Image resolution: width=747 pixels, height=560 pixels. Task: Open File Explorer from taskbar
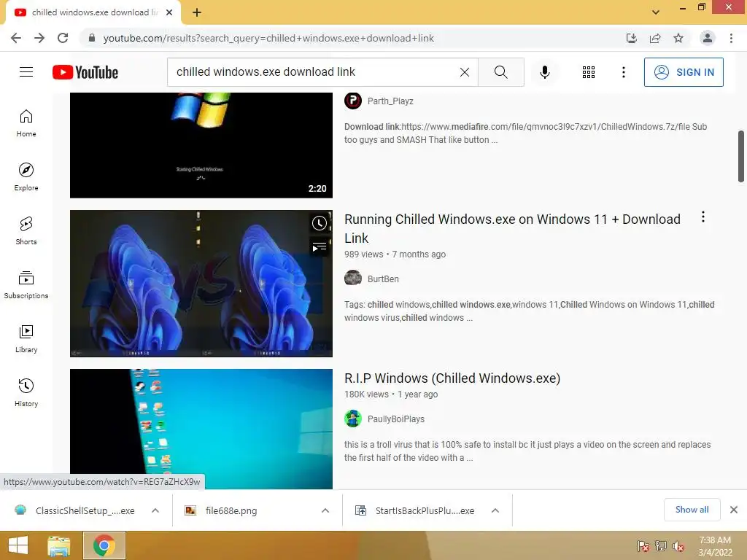click(x=59, y=545)
